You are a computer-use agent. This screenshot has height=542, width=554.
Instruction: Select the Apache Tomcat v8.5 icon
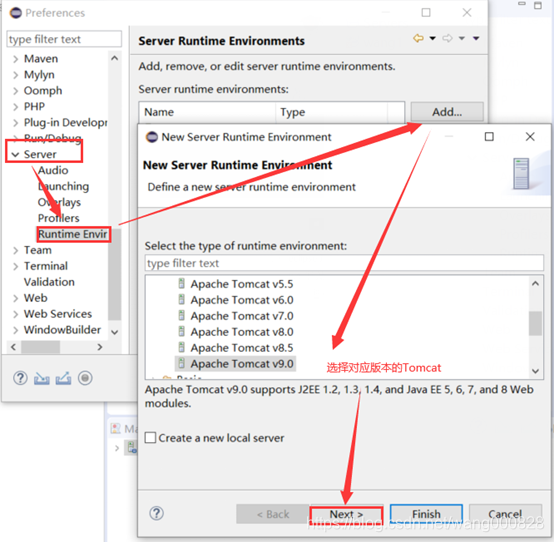coord(181,347)
